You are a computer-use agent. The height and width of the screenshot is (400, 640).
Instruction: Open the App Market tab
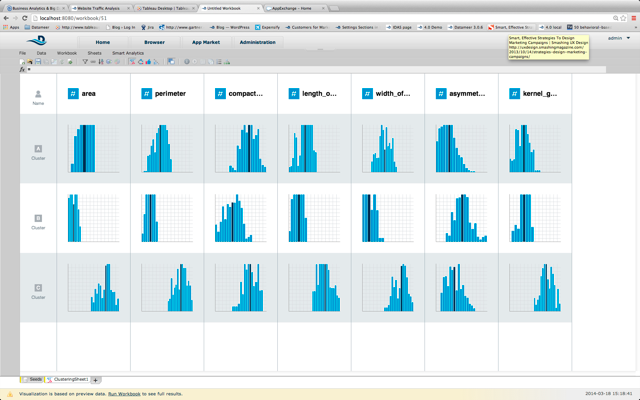(x=206, y=42)
